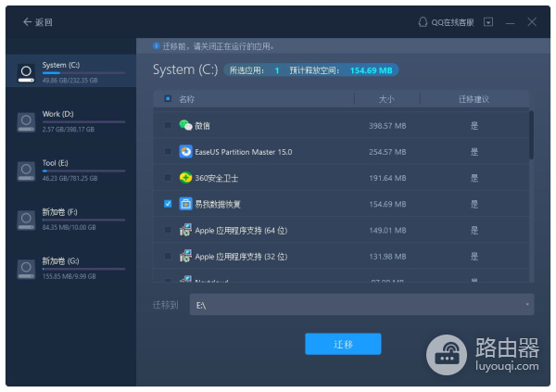This screenshot has width=556, height=392.
Task: Click the application list vertical scrollbar
Action: pyautogui.click(x=531, y=134)
